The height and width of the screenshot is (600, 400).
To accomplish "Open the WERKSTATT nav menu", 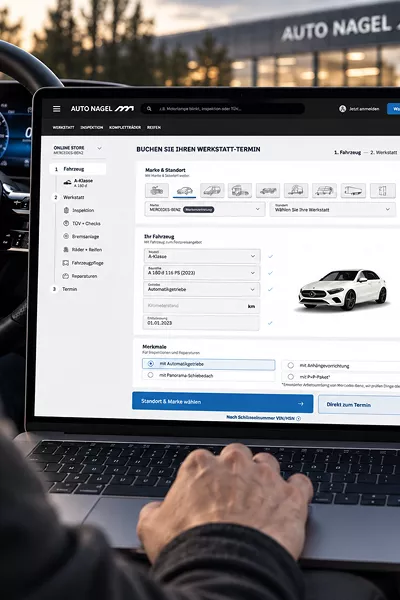I will point(64,127).
